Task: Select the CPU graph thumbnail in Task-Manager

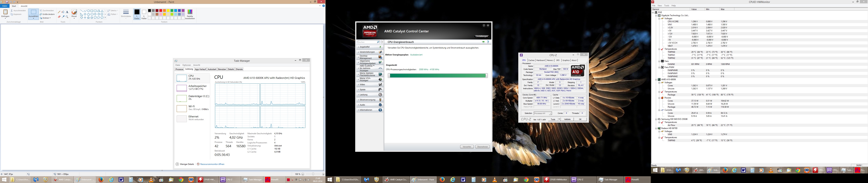Action: point(182,78)
